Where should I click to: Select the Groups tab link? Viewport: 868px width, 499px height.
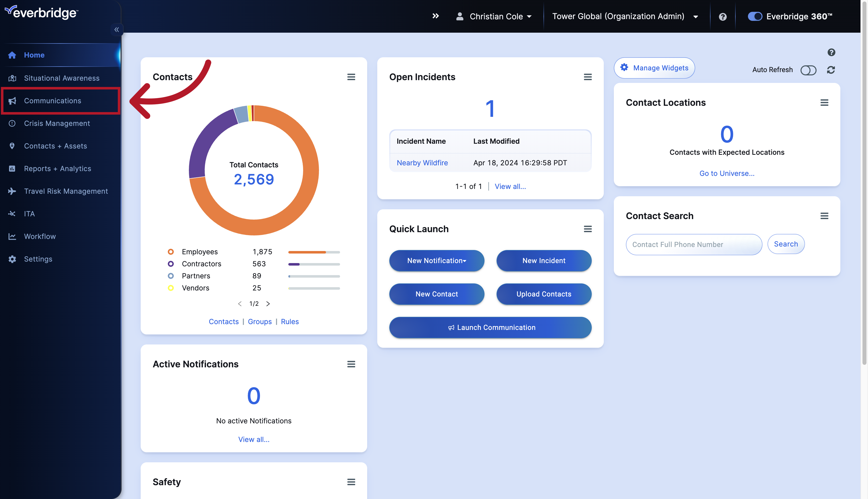pyautogui.click(x=259, y=321)
